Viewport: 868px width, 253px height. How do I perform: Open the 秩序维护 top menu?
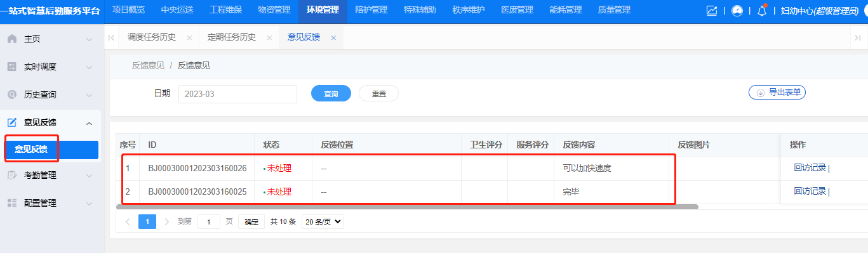[x=469, y=10]
